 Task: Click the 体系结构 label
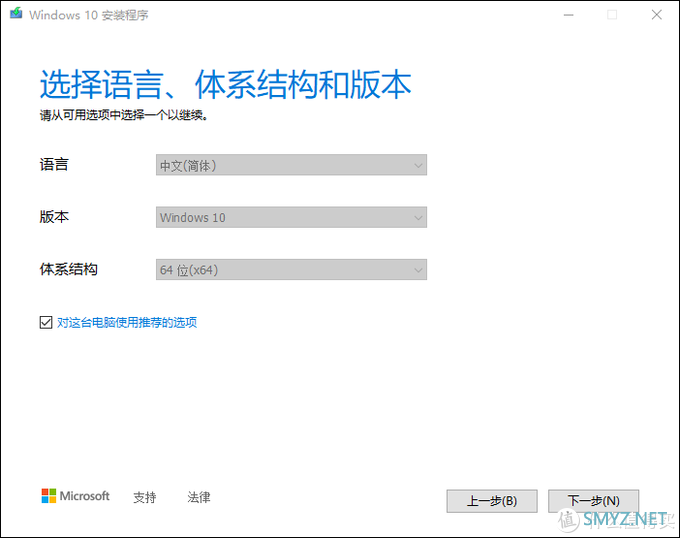(69, 269)
